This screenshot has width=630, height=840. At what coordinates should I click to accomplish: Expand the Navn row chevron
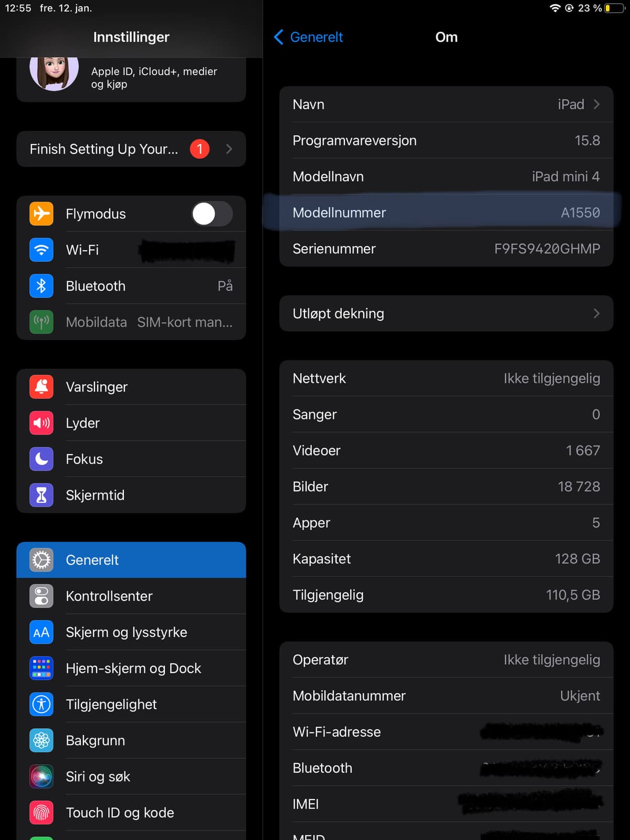[x=596, y=104]
